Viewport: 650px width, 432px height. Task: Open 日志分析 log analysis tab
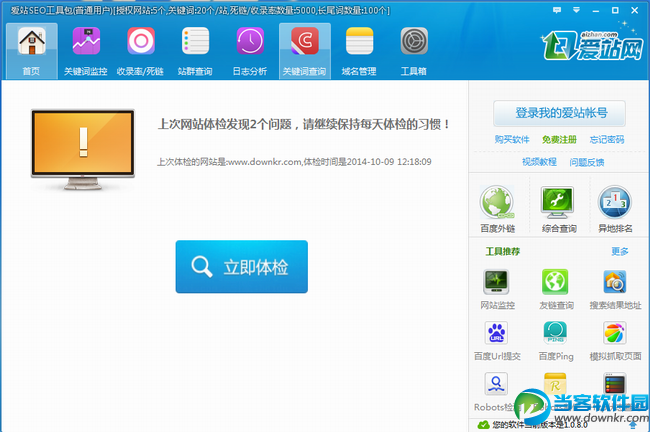point(250,51)
